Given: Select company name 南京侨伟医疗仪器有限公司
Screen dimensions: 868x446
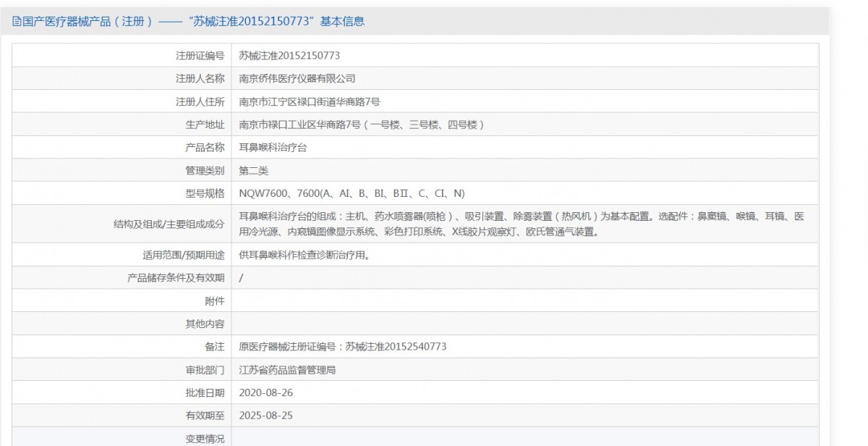Looking at the screenshot, I should (x=297, y=78).
